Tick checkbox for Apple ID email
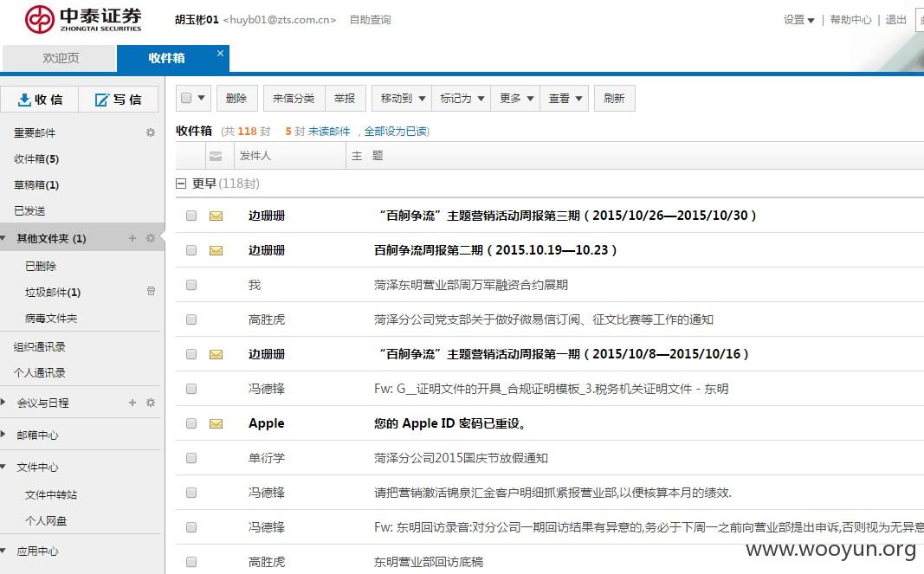924x574 pixels. click(x=191, y=423)
